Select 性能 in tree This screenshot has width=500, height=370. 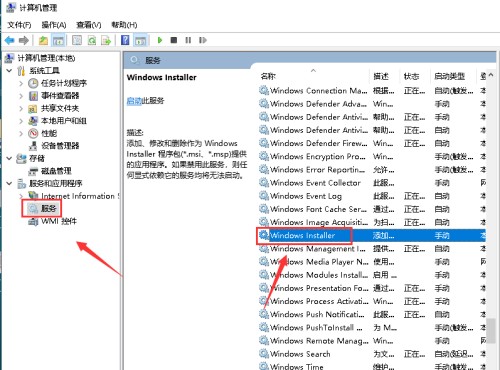click(49, 134)
